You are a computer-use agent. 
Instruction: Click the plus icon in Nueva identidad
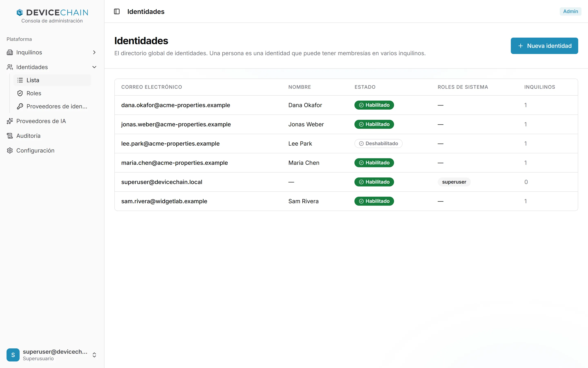click(520, 46)
